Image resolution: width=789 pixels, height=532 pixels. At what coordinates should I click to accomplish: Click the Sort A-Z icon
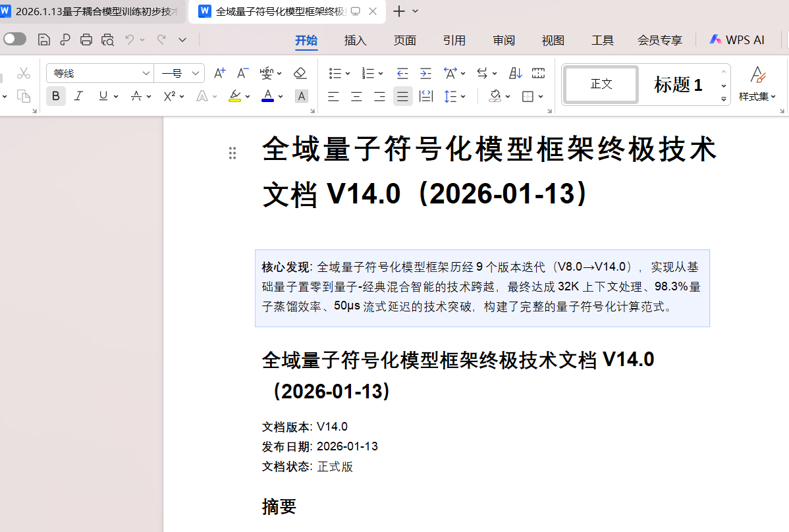pyautogui.click(x=515, y=74)
